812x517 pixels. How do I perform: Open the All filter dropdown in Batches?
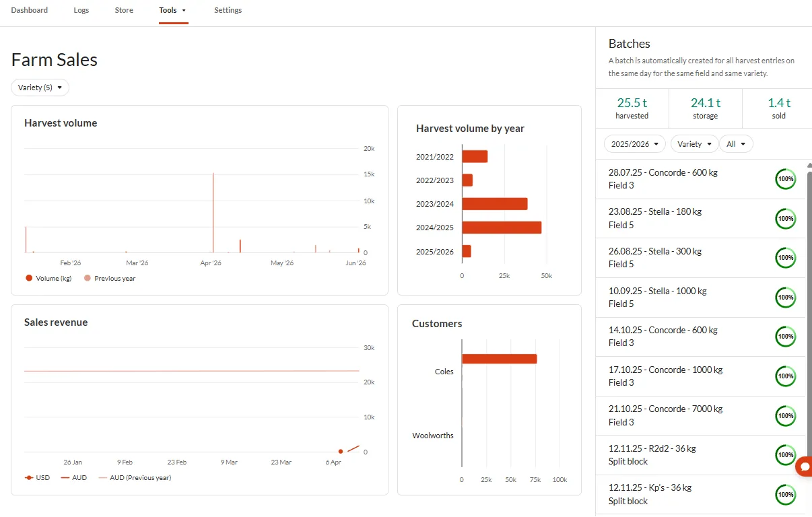(x=736, y=144)
